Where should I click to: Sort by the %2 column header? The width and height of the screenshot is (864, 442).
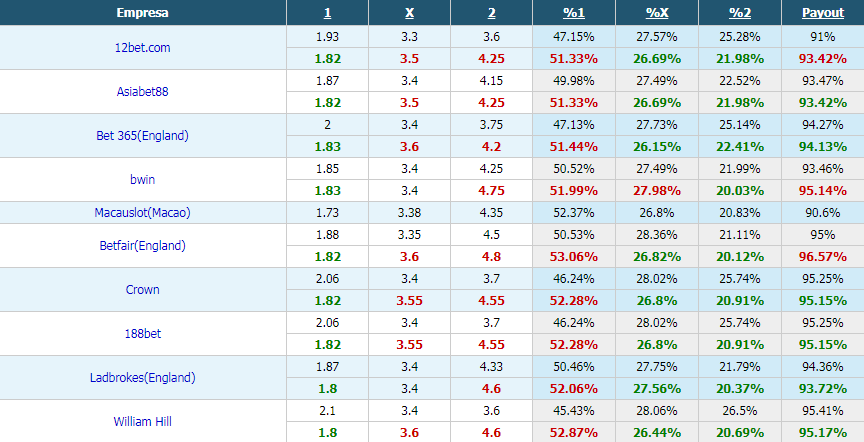tap(739, 13)
